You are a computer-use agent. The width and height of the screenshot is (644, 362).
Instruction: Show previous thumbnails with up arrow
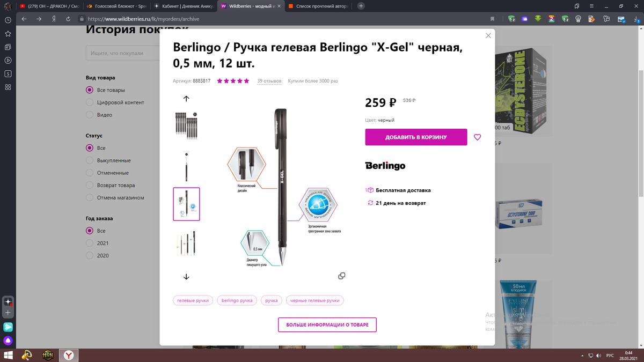point(186,99)
